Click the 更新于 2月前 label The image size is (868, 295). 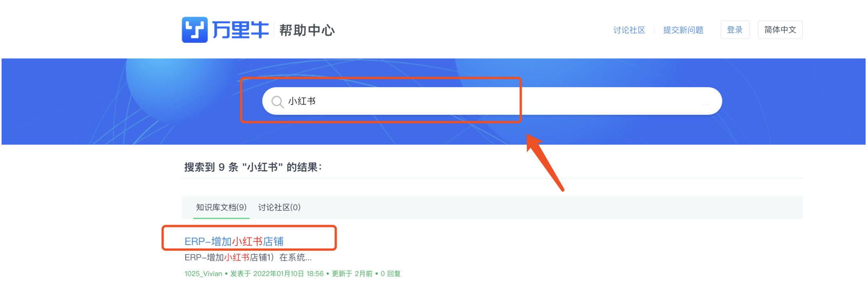click(x=352, y=274)
